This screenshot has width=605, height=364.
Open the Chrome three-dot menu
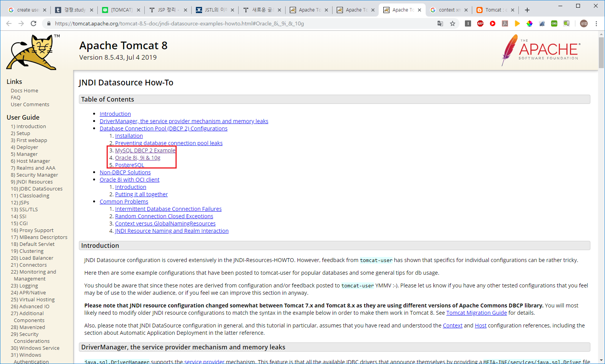596,23
